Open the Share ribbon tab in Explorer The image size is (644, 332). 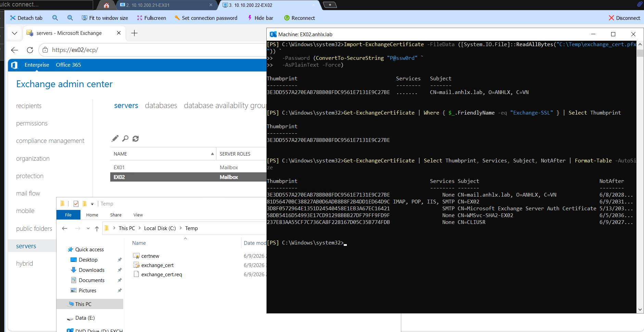[116, 215]
